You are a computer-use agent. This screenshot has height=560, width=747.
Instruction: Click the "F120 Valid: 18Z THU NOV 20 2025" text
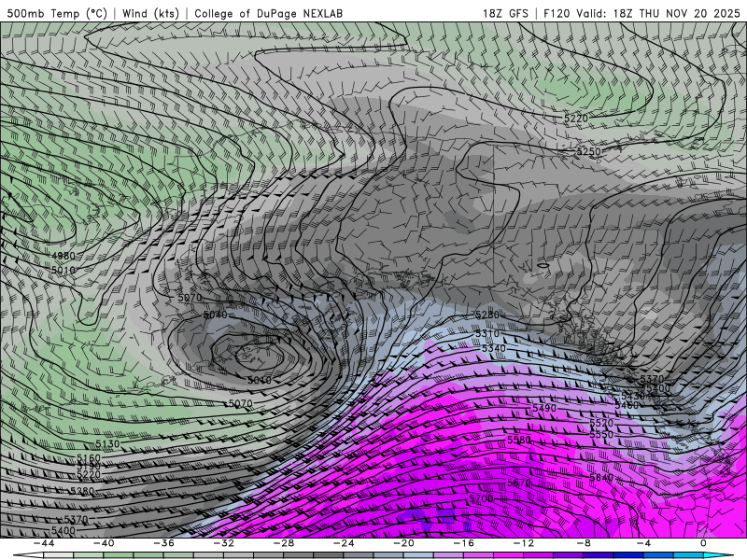click(641, 13)
